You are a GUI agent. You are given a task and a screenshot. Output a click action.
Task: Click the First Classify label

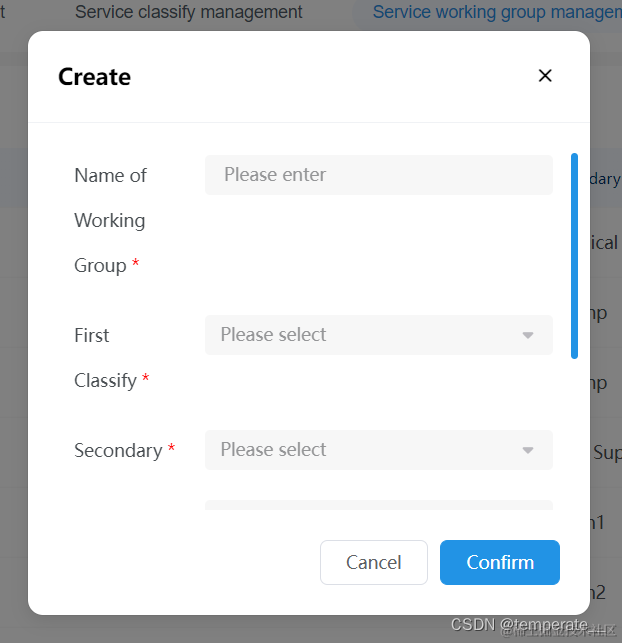point(105,357)
